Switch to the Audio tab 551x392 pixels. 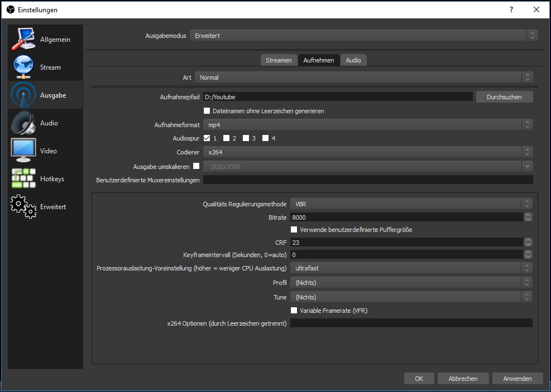click(x=353, y=60)
